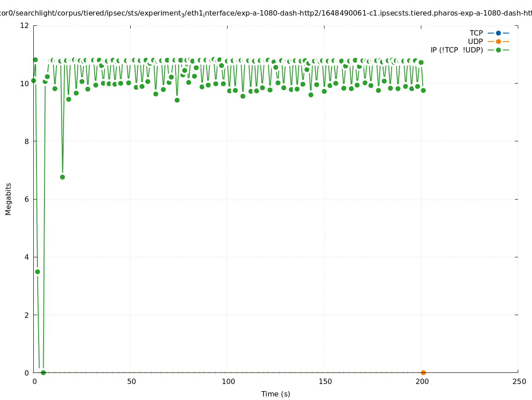Click the orange UDP legend marker
The height and width of the screenshot is (400, 532).
pos(498,41)
